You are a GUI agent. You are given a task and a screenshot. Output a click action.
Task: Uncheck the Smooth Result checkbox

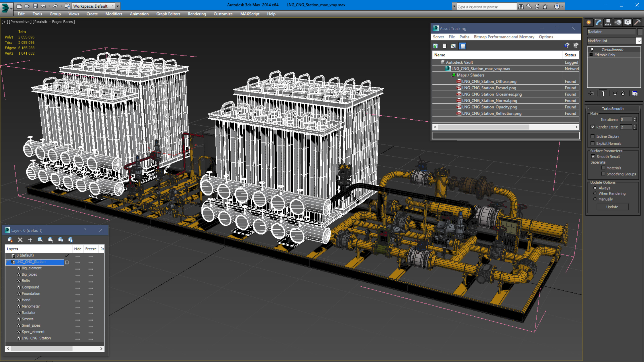click(x=593, y=157)
